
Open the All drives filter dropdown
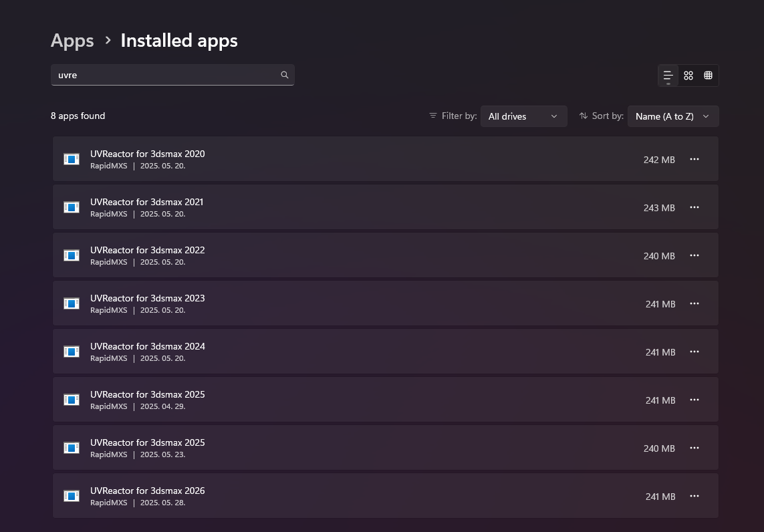[524, 116]
